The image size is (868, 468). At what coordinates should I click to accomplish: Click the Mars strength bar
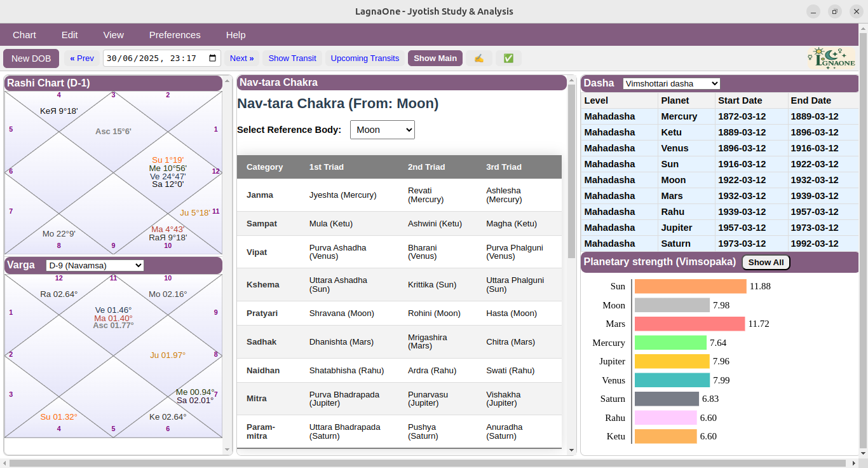point(689,324)
